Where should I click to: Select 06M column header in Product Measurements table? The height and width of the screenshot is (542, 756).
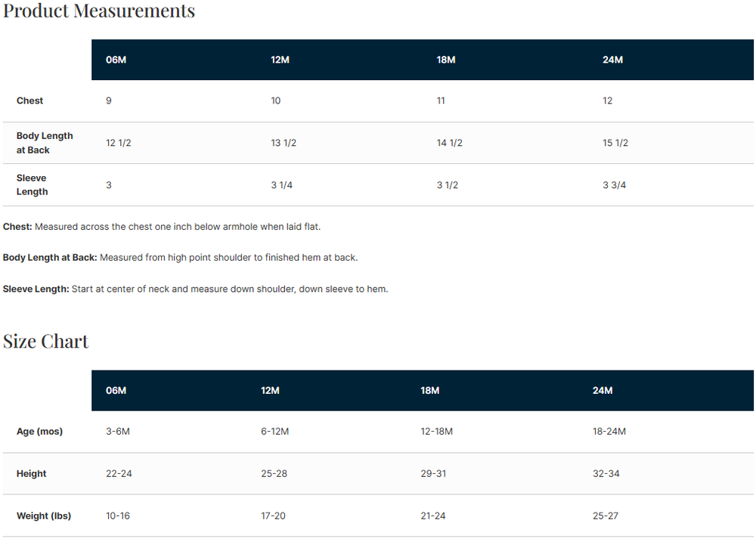[x=116, y=60]
